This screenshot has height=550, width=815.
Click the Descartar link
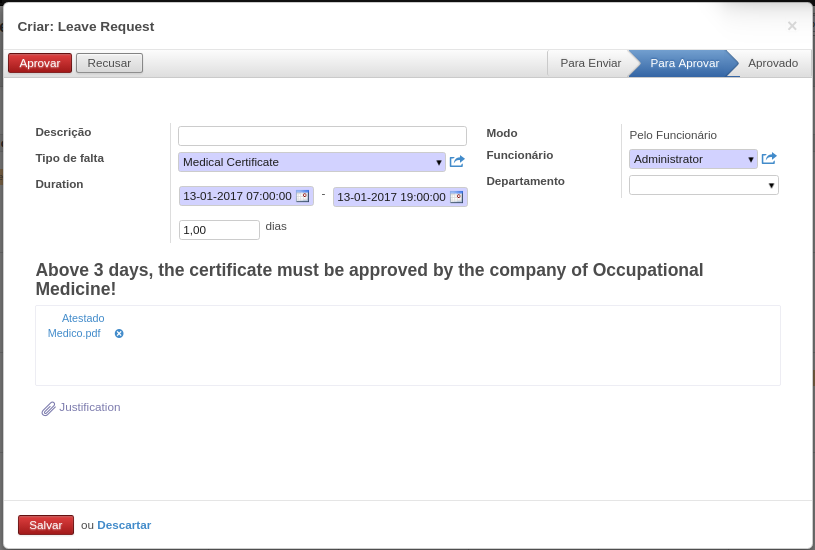(x=124, y=525)
